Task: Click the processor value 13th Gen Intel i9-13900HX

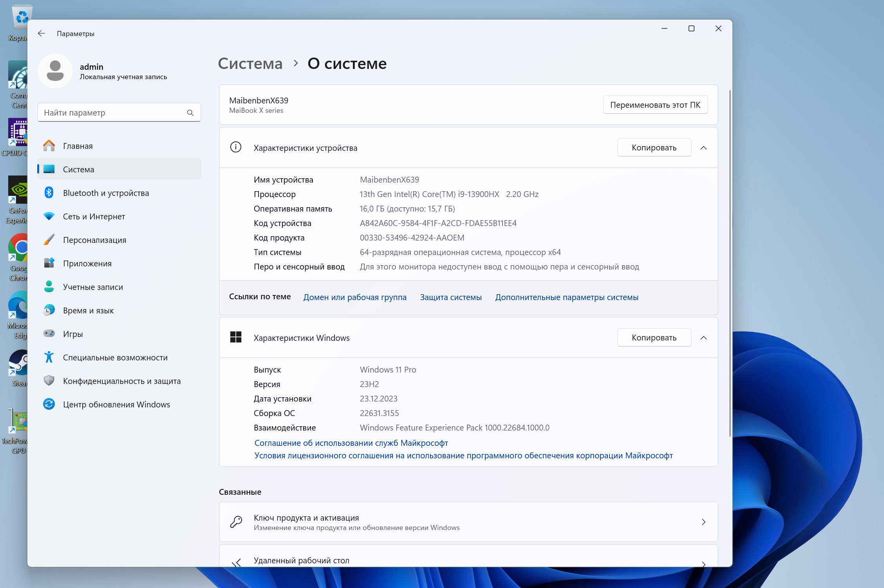Action: coord(449,194)
